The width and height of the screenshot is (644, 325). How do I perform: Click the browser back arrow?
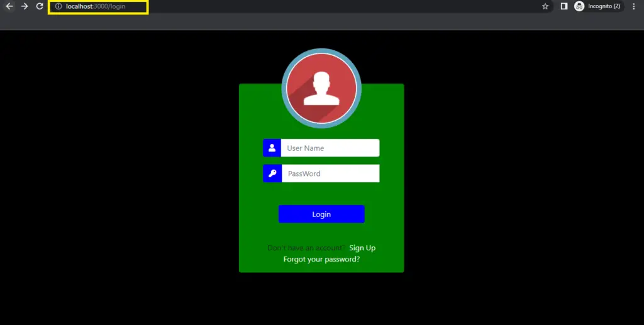(9, 6)
